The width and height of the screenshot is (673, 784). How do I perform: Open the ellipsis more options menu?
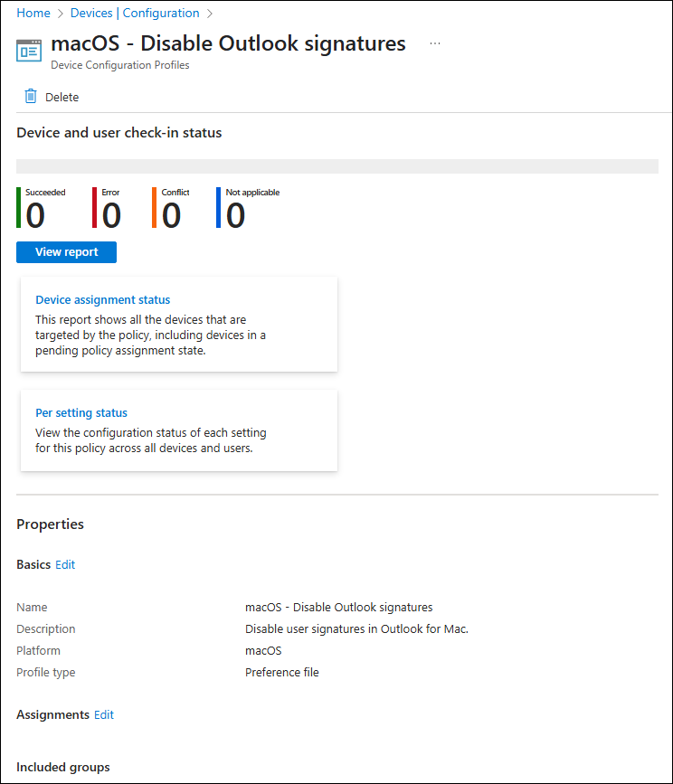point(435,43)
